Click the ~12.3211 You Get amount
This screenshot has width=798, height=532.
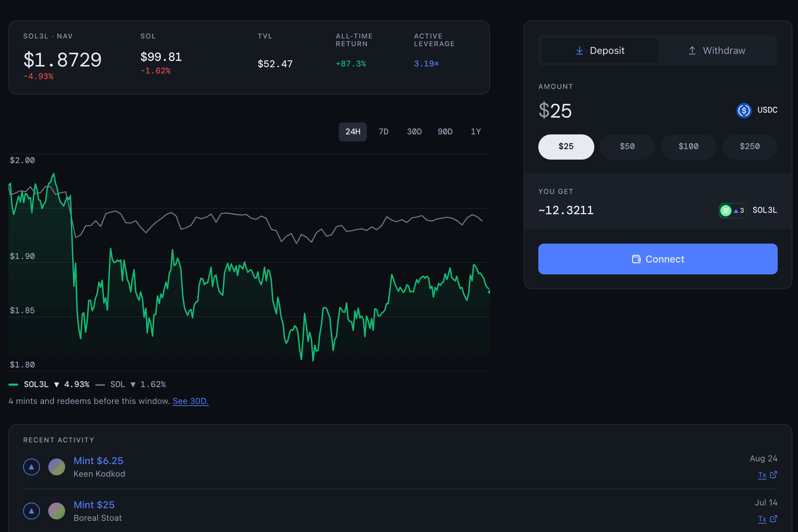[566, 210]
